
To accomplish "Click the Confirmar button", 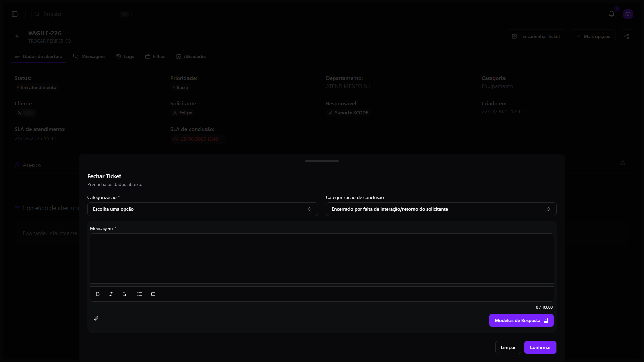I will (x=540, y=347).
